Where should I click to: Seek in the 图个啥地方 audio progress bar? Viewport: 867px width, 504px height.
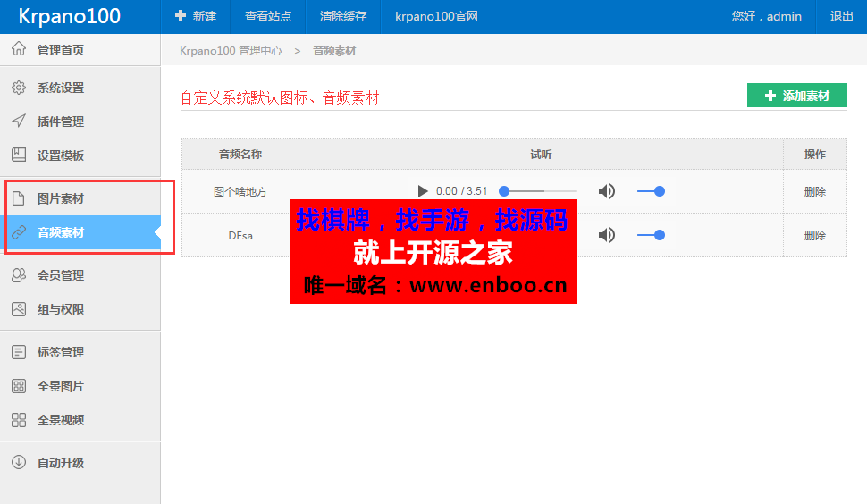[539, 191]
